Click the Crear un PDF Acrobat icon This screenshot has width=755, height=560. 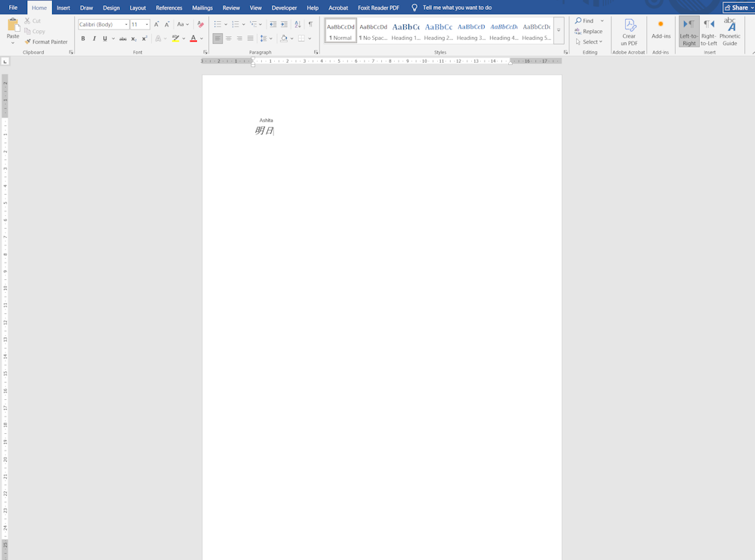[629, 32]
